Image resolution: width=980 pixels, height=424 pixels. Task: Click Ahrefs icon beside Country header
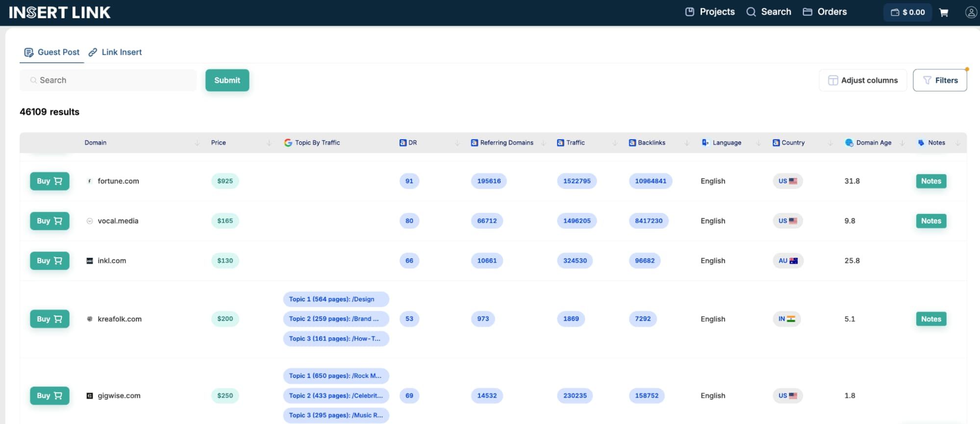pos(776,143)
